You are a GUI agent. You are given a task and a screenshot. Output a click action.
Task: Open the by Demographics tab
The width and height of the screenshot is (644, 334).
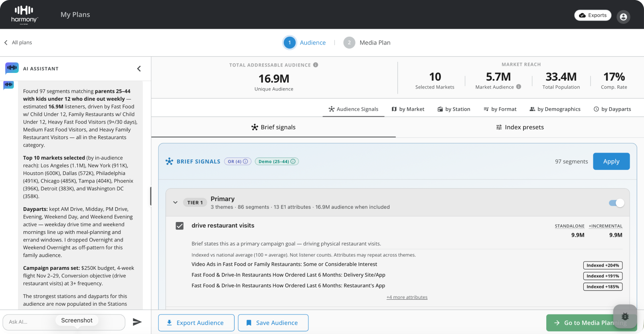555,109
